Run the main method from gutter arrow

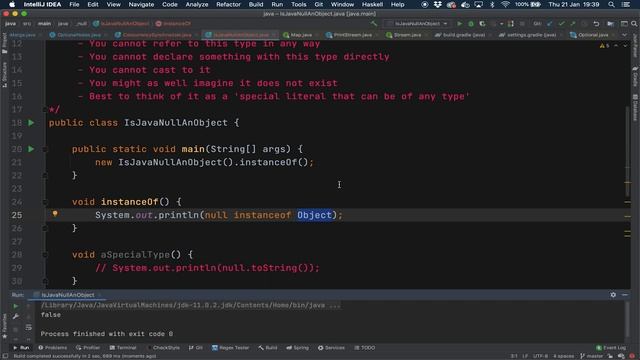pyautogui.click(x=31, y=149)
